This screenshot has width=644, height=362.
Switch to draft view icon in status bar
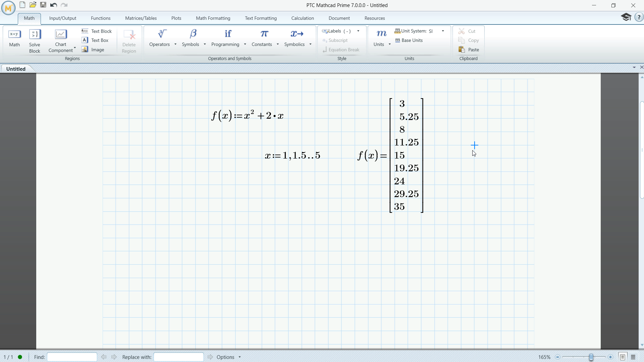point(633,357)
